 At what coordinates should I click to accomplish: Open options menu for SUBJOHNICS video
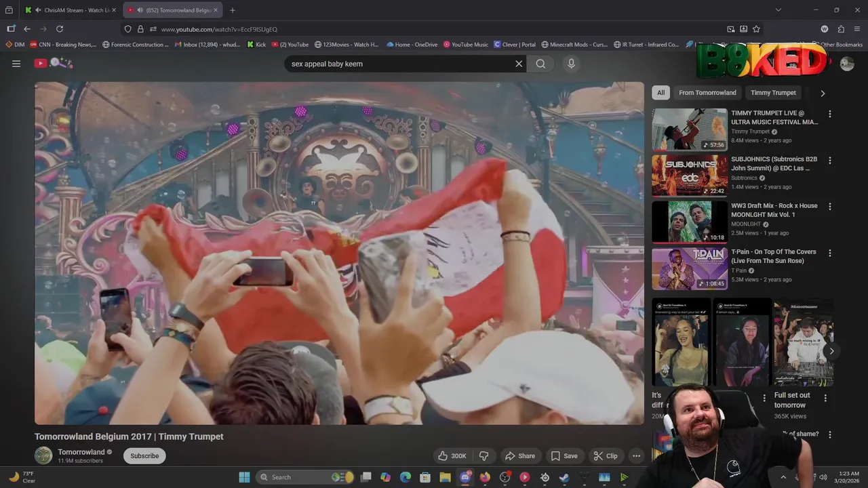pos(829,160)
